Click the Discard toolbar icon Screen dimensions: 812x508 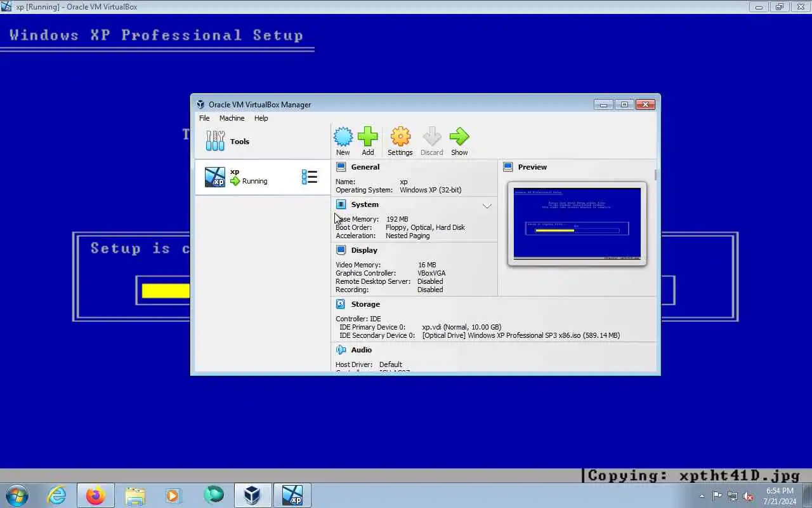tap(432, 137)
